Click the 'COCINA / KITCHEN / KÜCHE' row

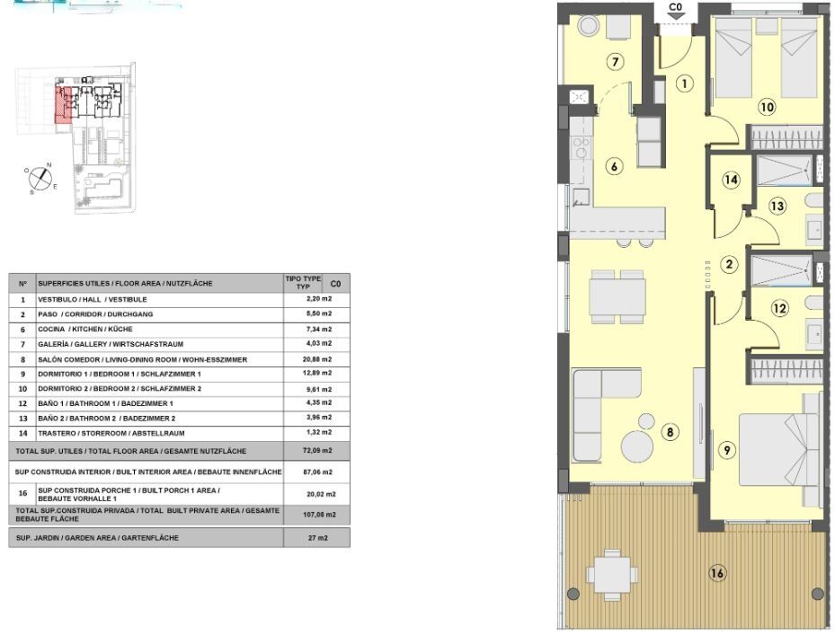tap(179, 330)
